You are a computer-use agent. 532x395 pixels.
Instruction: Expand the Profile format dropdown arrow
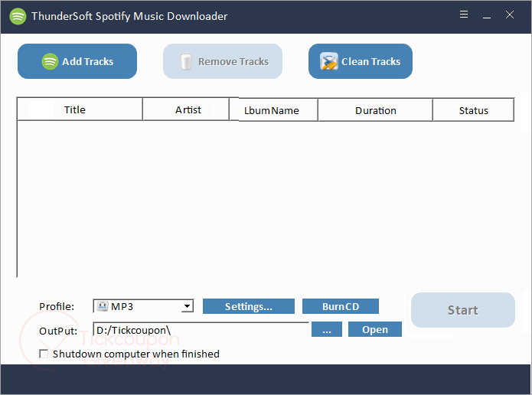(187, 306)
